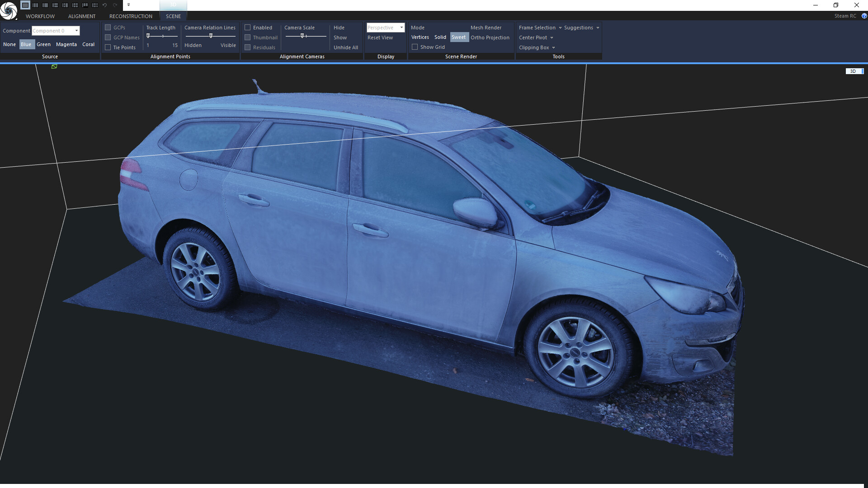Switch to the WORKFLOW tab
This screenshot has height=488, width=868.
40,16
